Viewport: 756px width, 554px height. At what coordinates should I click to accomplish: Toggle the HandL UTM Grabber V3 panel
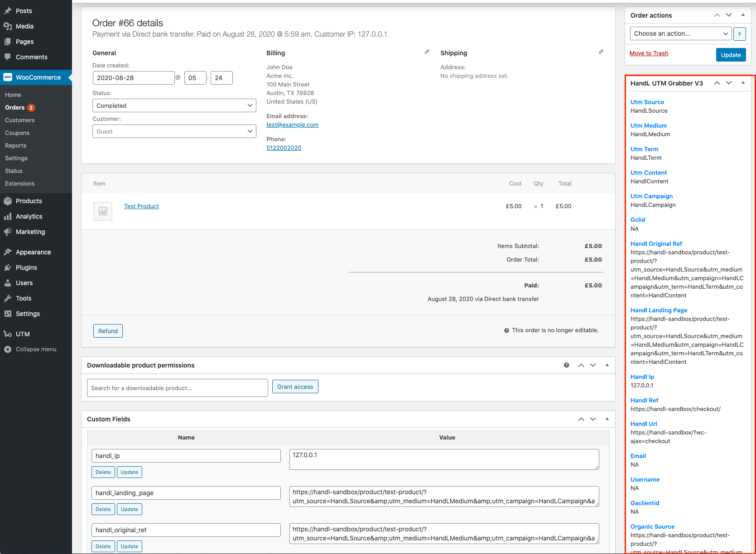(x=743, y=83)
